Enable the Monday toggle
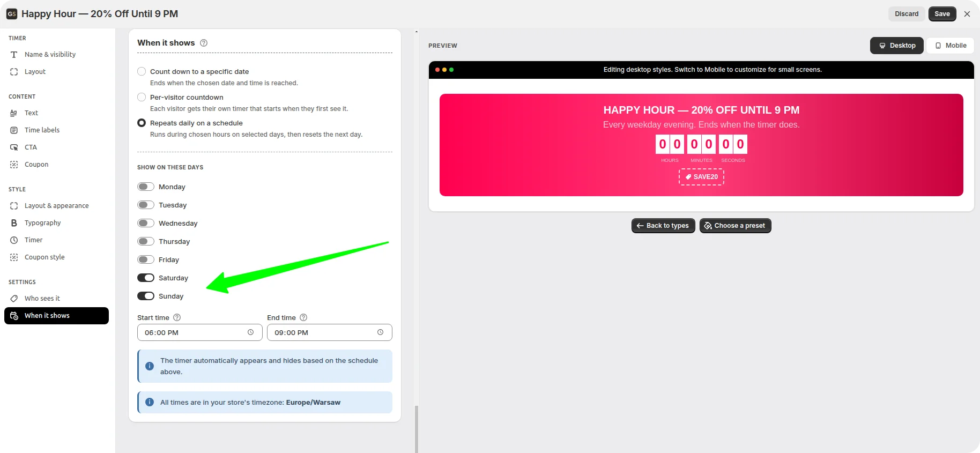980x453 pixels. [146, 187]
